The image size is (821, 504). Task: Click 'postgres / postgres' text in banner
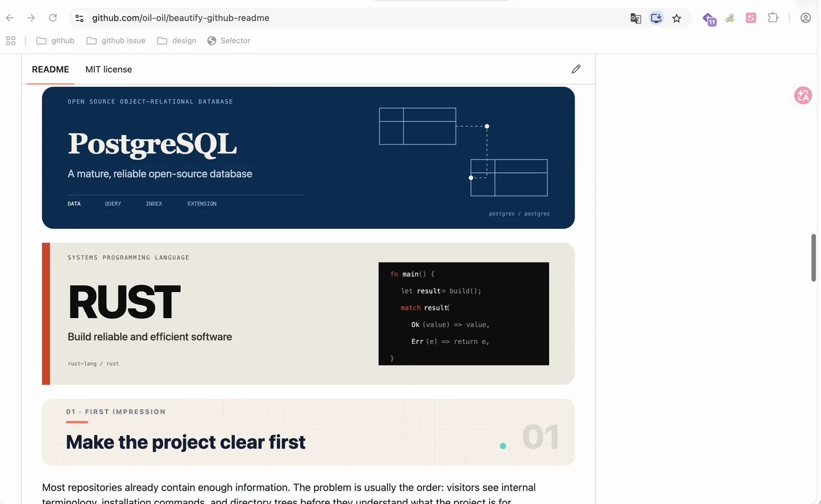tap(519, 214)
